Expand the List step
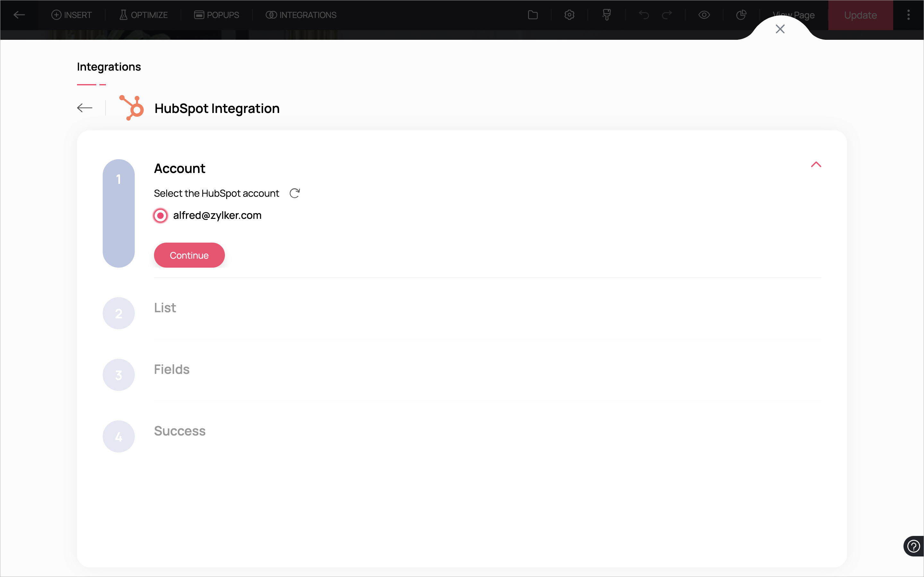Viewport: 924px width, 577px height. pyautogui.click(x=165, y=307)
